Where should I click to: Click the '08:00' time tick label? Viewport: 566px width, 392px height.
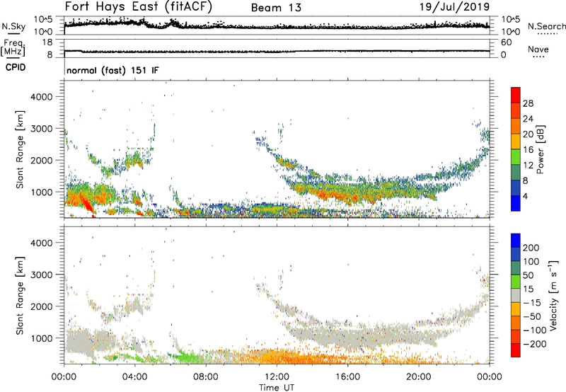click(206, 377)
